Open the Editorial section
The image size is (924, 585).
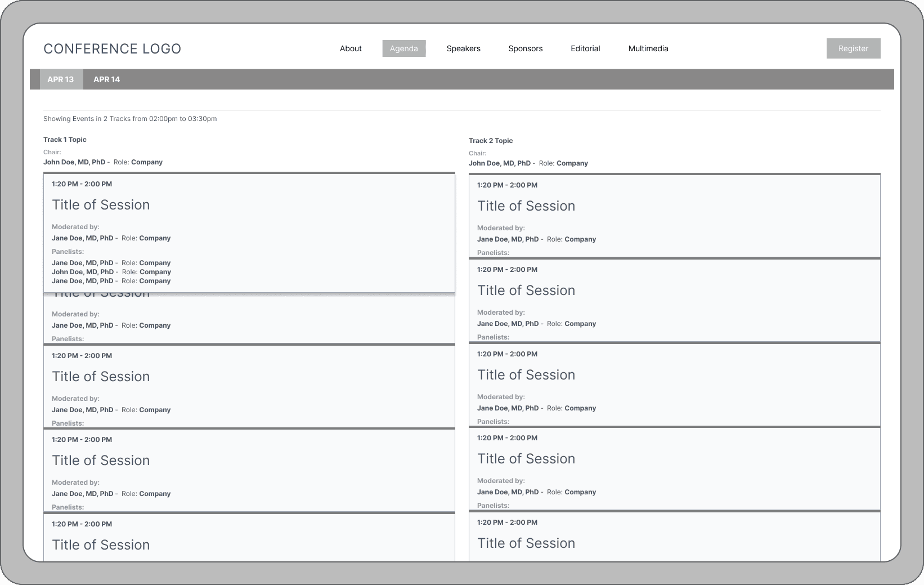[585, 48]
